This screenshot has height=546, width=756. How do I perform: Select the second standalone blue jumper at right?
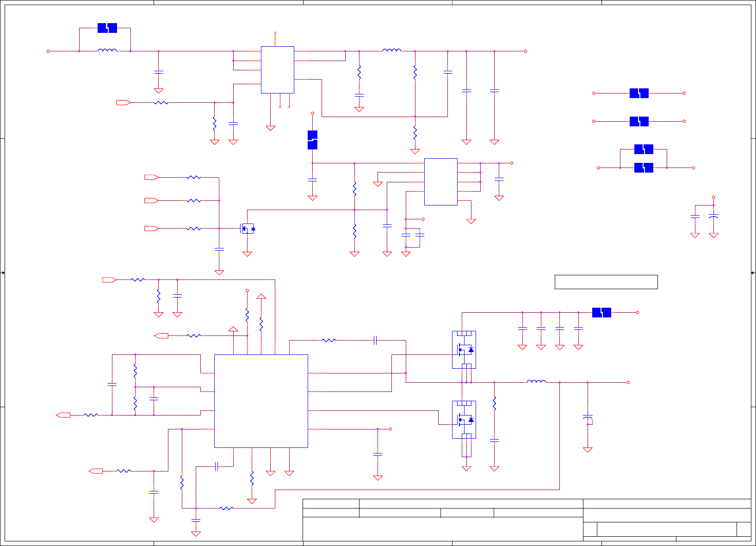click(639, 122)
